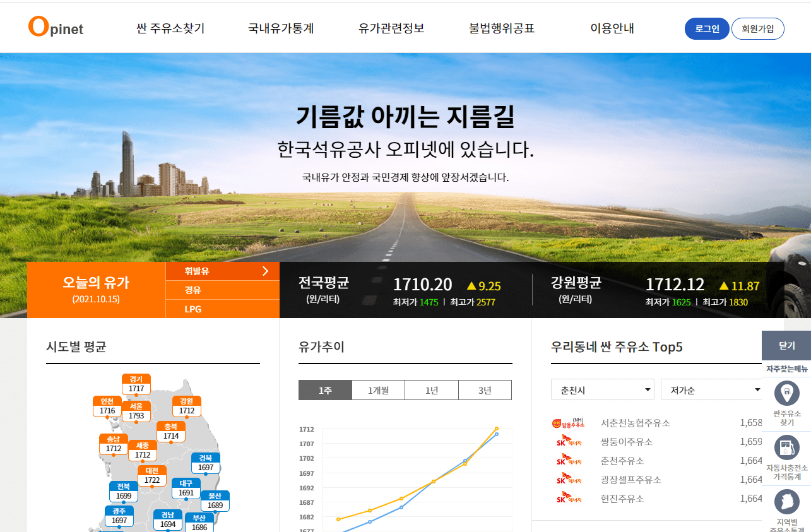The image size is (811, 532).
Task: Click 세종 1712 map marker
Action: (x=143, y=450)
